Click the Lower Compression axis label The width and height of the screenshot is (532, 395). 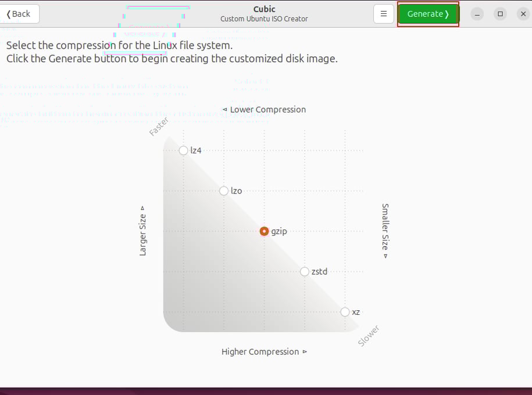267,110
